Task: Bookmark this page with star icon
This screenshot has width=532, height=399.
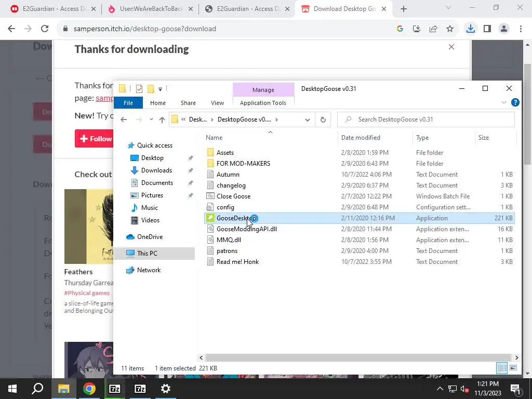Action: [x=450, y=29]
